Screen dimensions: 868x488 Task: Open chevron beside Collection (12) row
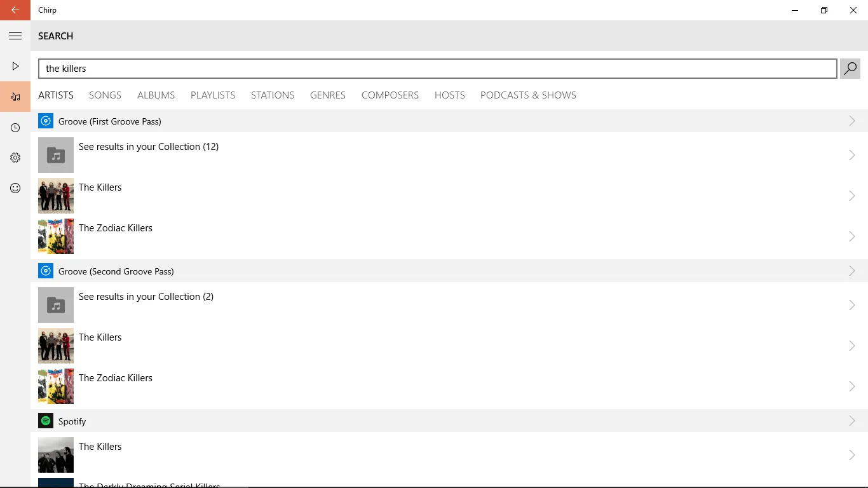pos(852,155)
